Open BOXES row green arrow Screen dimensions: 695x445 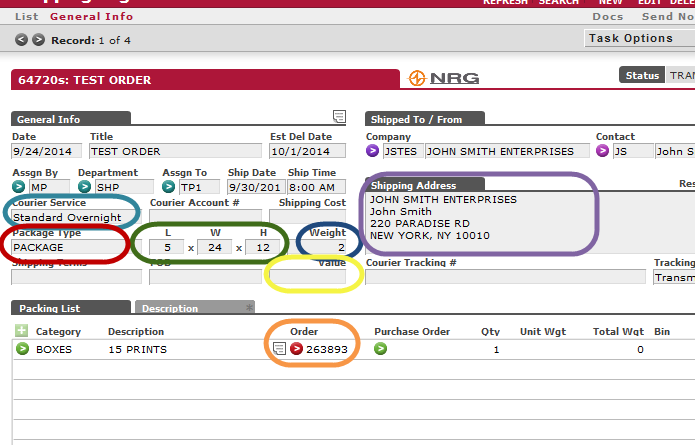[22, 349]
